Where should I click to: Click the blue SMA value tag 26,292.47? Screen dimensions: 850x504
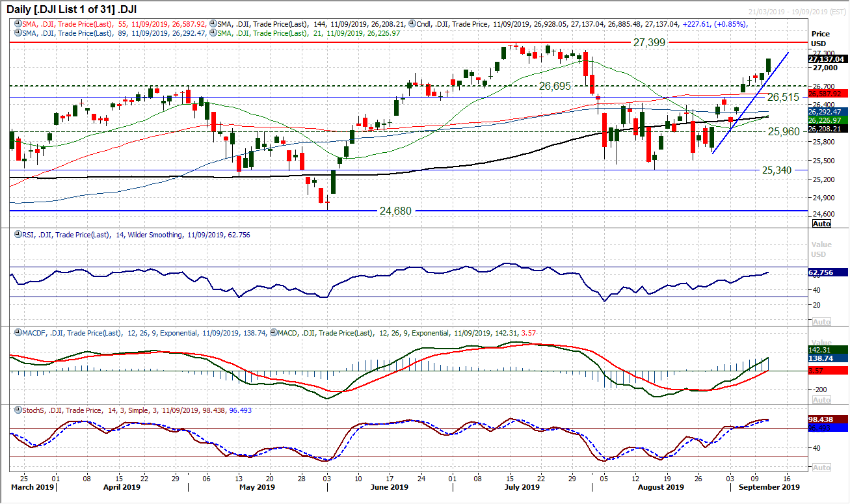pyautogui.click(x=827, y=112)
